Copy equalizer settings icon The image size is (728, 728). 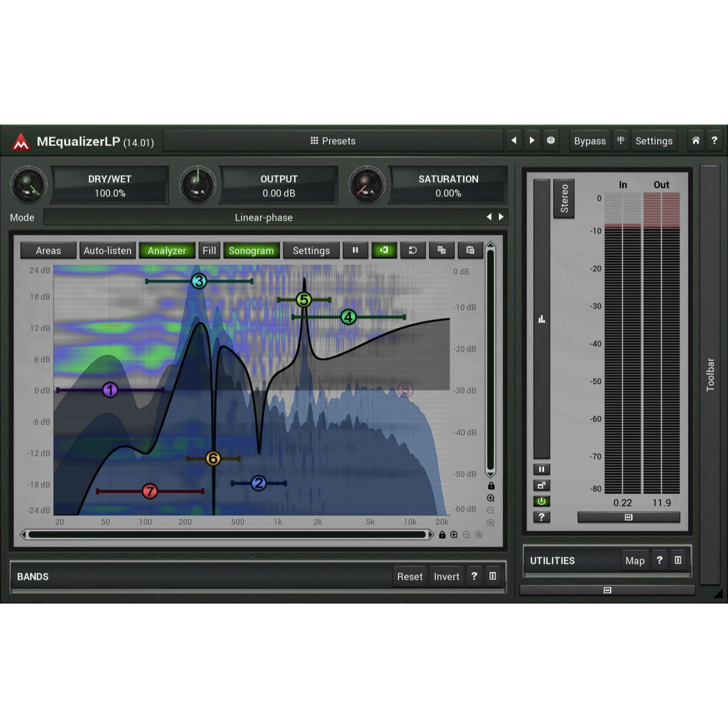click(442, 250)
